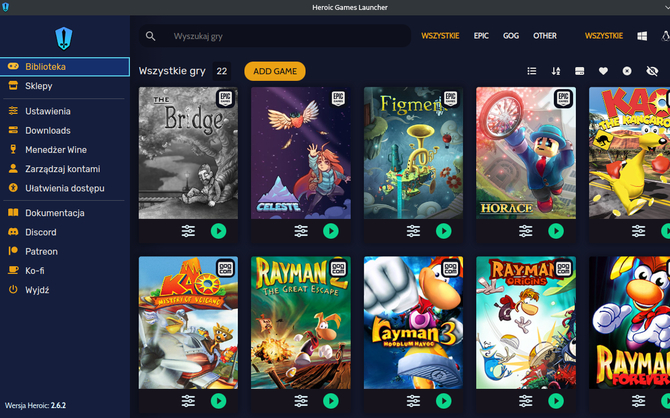The image size is (670, 418).
Task: Toggle the favourites heart filter
Action: pos(603,71)
